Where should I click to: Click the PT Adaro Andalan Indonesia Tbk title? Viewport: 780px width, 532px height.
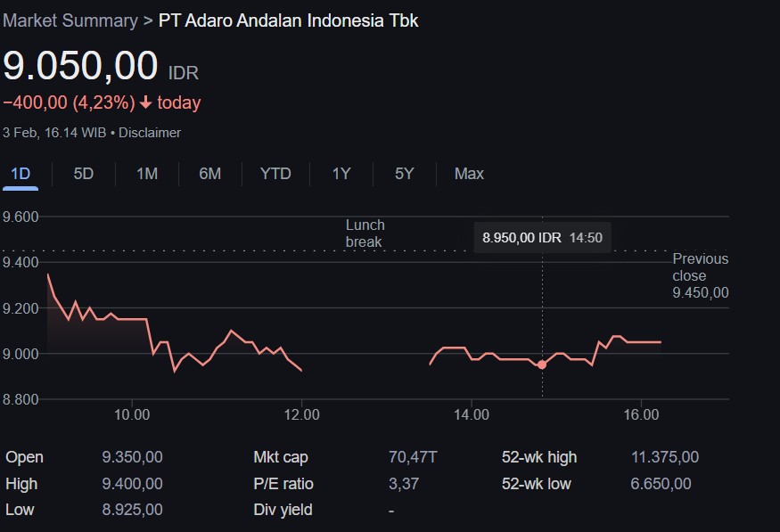(x=288, y=20)
